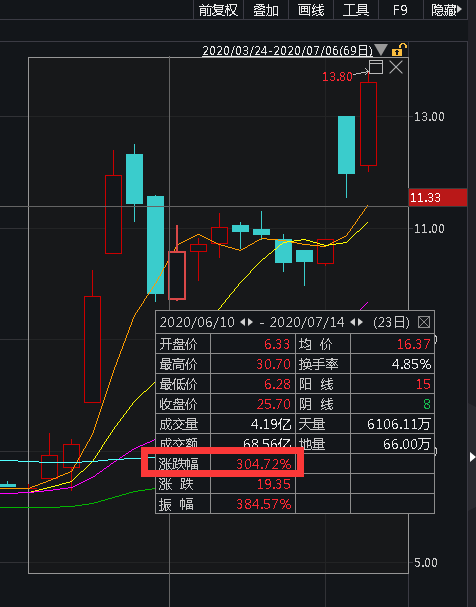Click the 最低价 value 6.28
Viewport: 476px width, 607px height.
[277, 384]
